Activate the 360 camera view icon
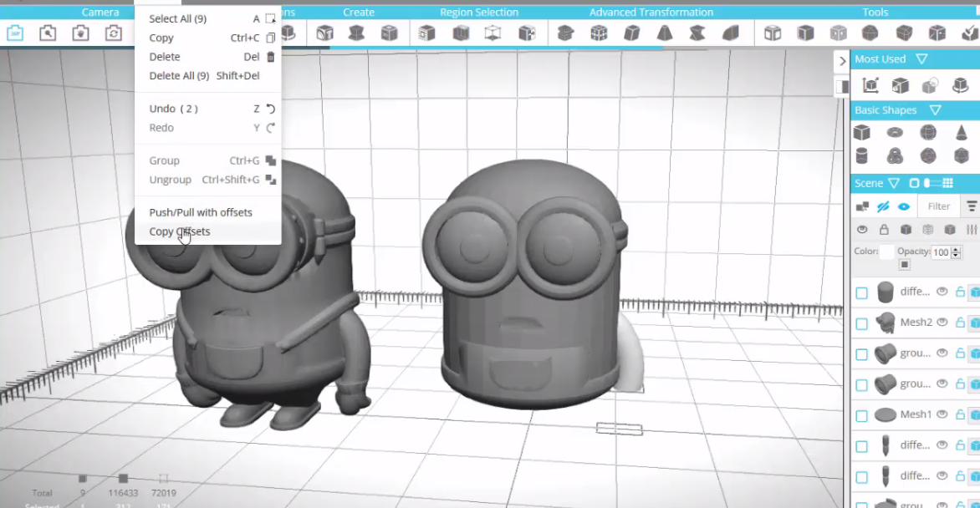Image resolution: width=980 pixels, height=508 pixels. (15, 33)
